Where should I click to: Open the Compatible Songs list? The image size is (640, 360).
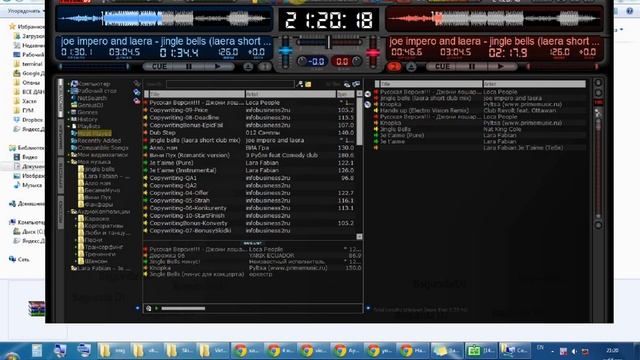coord(102,148)
